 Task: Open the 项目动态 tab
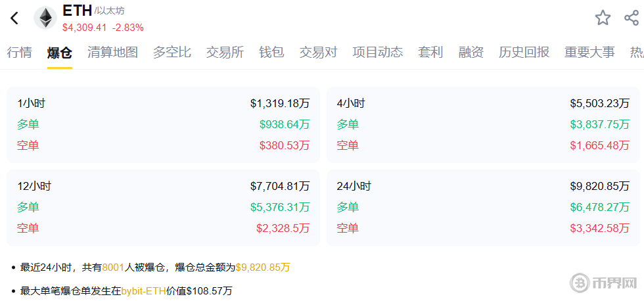378,53
